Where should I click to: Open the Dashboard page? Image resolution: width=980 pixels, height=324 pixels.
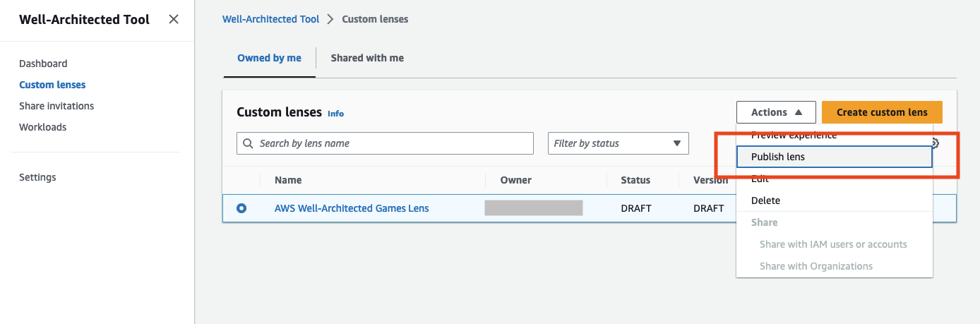point(43,64)
